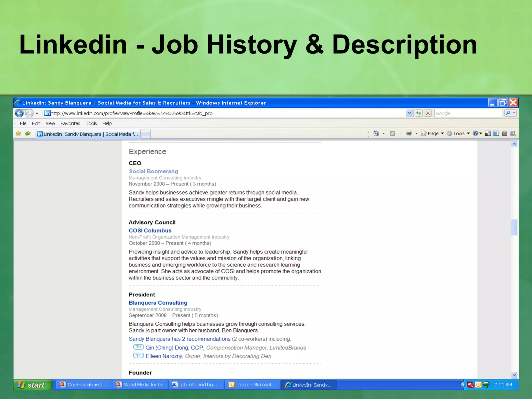Click the CEO job title text

pyautogui.click(x=135, y=163)
